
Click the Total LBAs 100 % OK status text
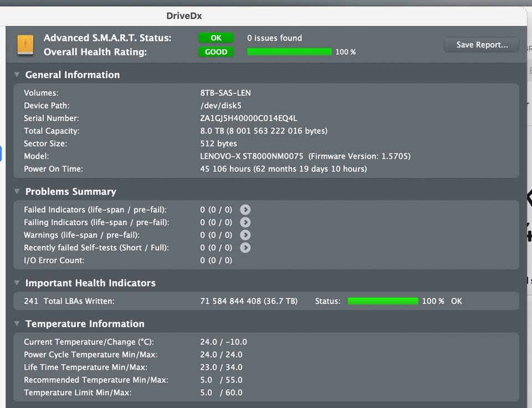[x=442, y=301]
